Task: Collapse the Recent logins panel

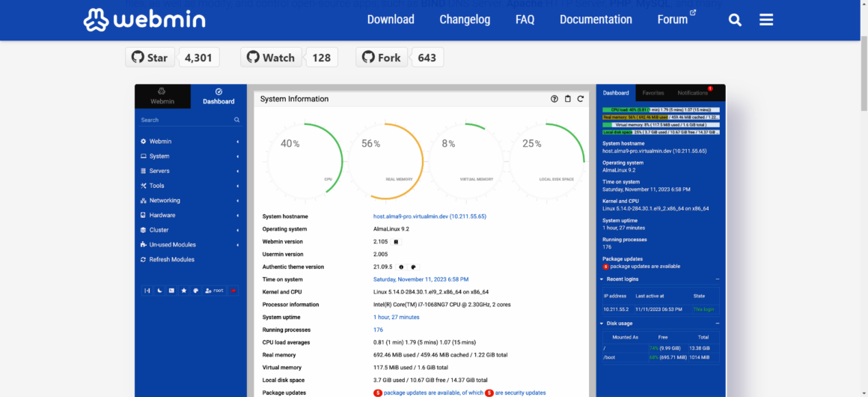Action: tap(717, 279)
